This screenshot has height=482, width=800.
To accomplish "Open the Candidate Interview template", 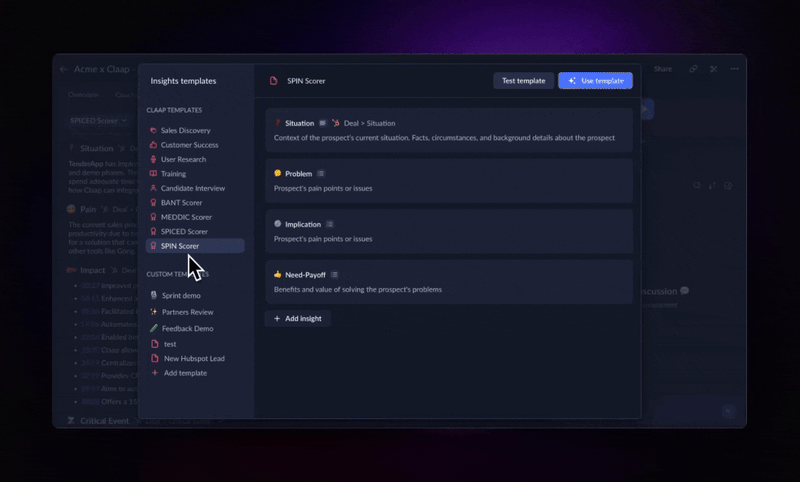I will 195,188.
